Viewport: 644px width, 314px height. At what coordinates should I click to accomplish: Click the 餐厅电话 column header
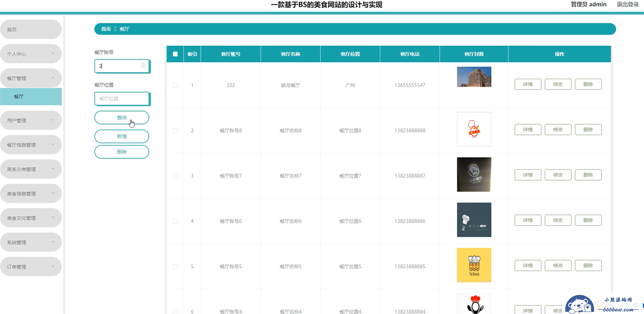(x=410, y=54)
